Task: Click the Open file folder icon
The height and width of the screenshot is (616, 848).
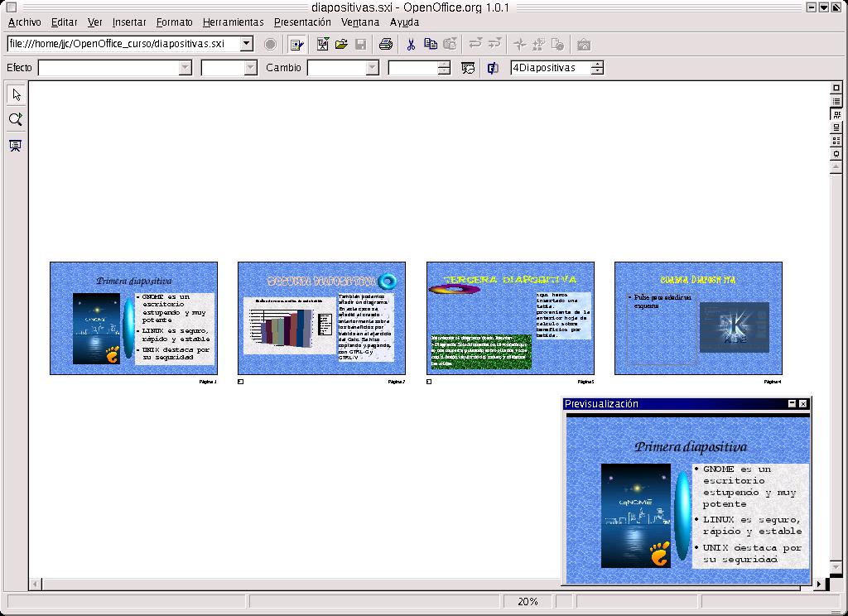Action: [x=341, y=44]
